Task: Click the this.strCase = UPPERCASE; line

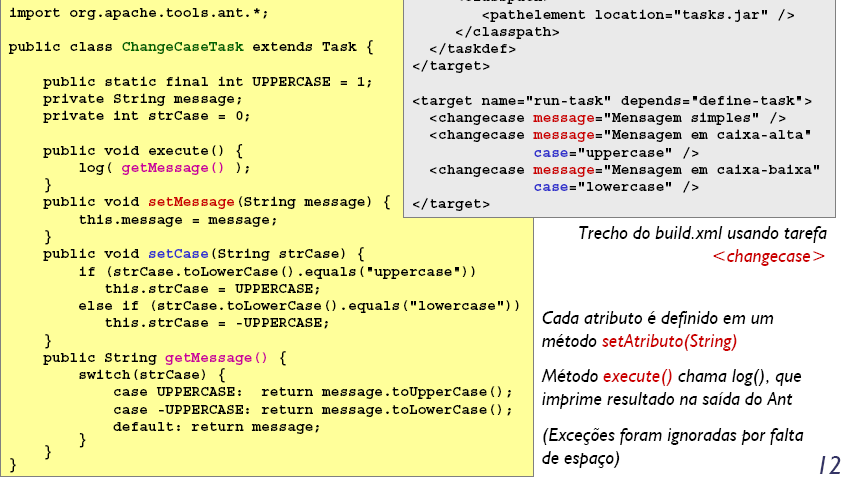Action: click(x=212, y=288)
